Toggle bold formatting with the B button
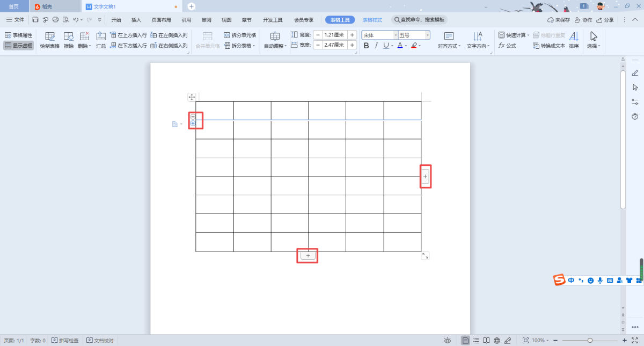The height and width of the screenshot is (346, 644). tap(367, 46)
